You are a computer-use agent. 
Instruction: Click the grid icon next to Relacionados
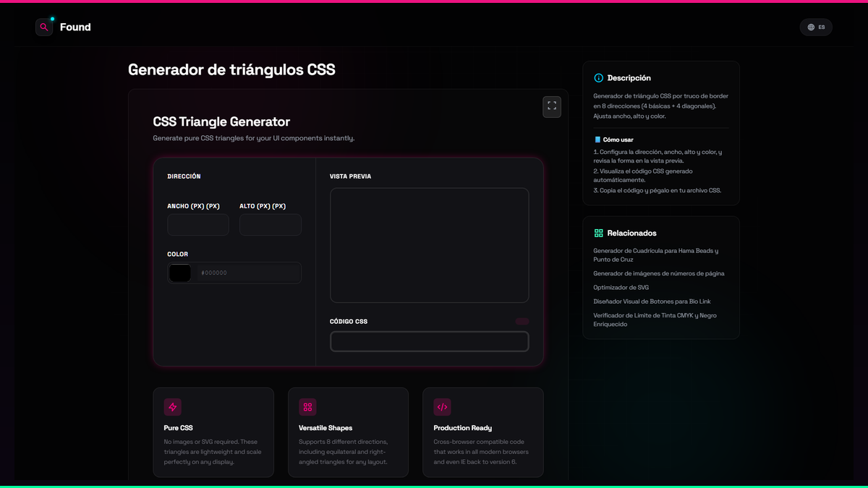598,234
